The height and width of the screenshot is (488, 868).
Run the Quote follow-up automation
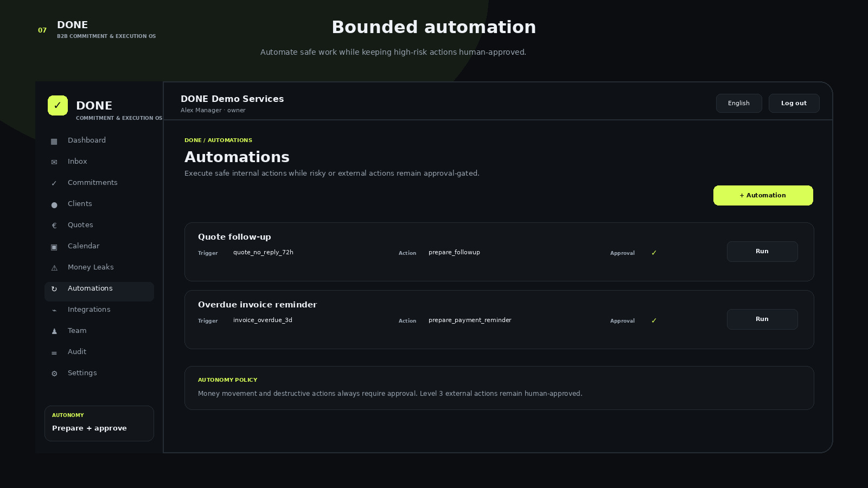click(762, 252)
